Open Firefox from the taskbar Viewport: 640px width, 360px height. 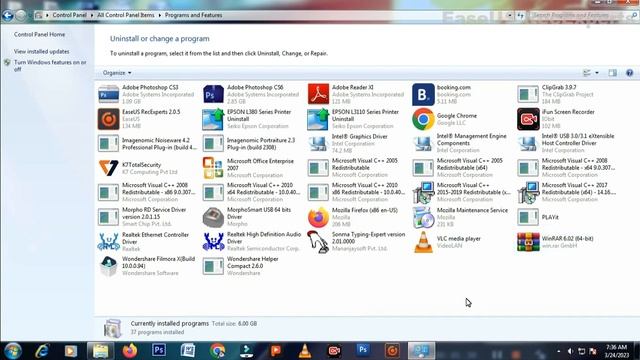[x=130, y=351]
